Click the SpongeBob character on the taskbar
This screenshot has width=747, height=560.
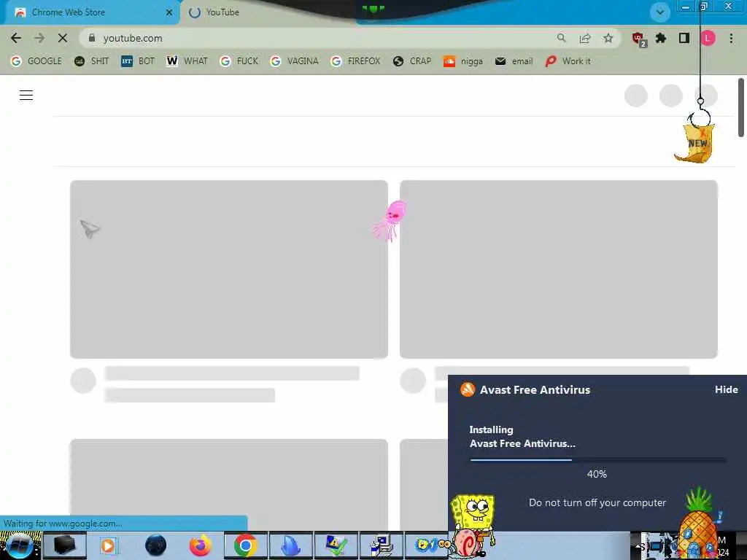[474, 512]
